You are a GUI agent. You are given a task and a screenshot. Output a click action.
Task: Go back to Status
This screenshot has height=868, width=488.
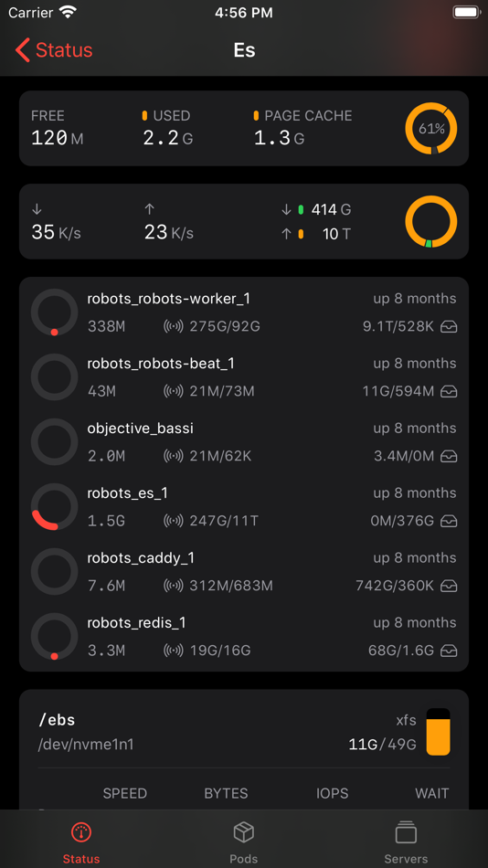54,50
